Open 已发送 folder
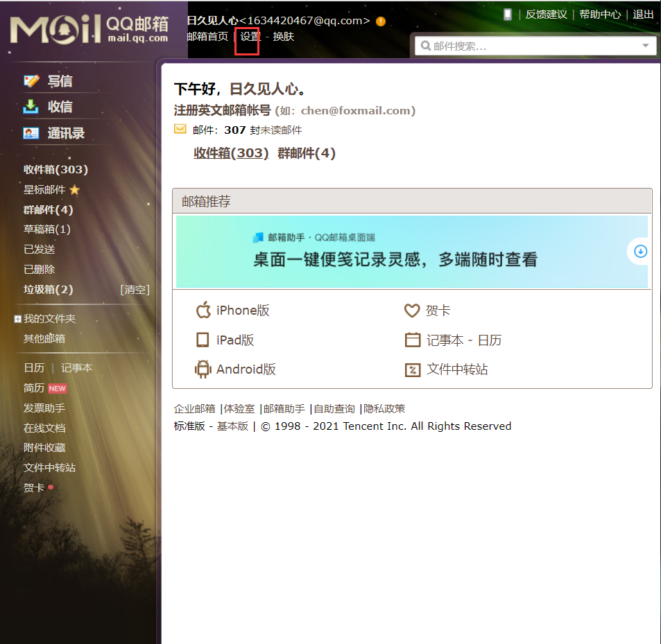 pos(40,250)
